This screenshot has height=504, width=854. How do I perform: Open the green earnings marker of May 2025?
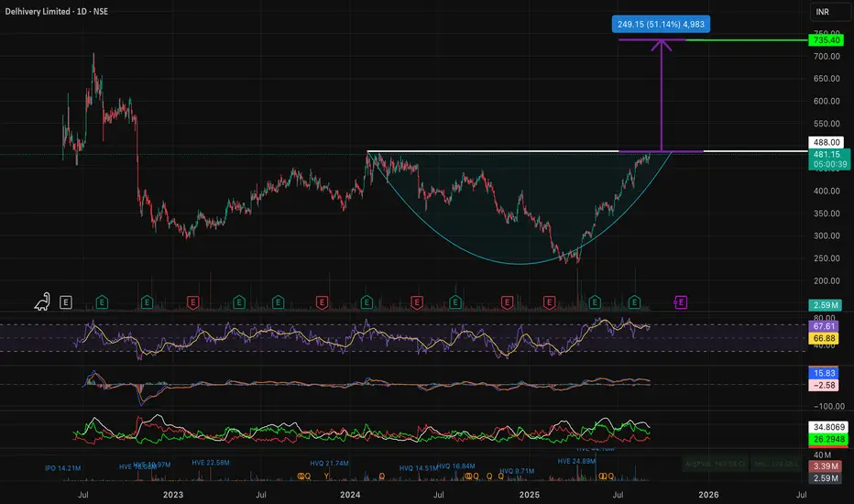595,301
